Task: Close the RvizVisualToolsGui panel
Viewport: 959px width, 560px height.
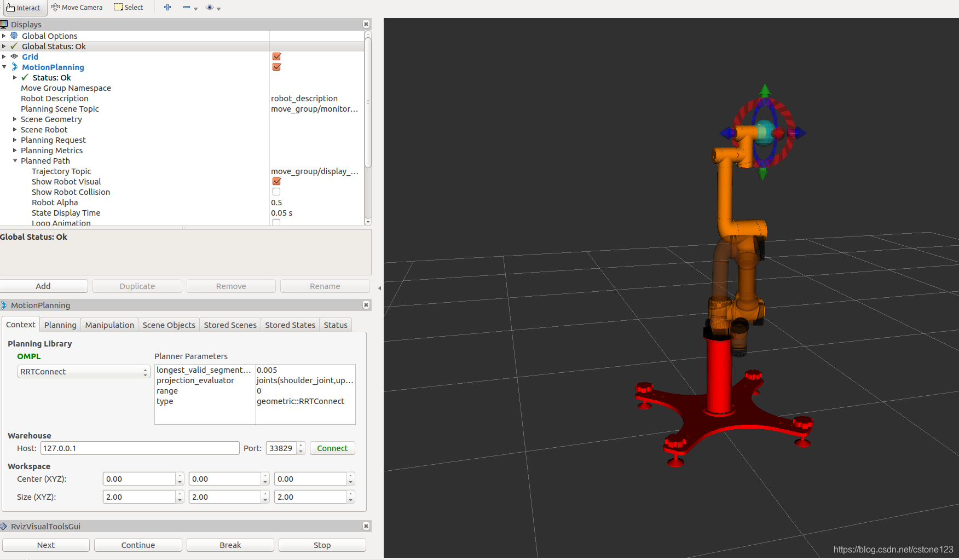Action: 366,526
